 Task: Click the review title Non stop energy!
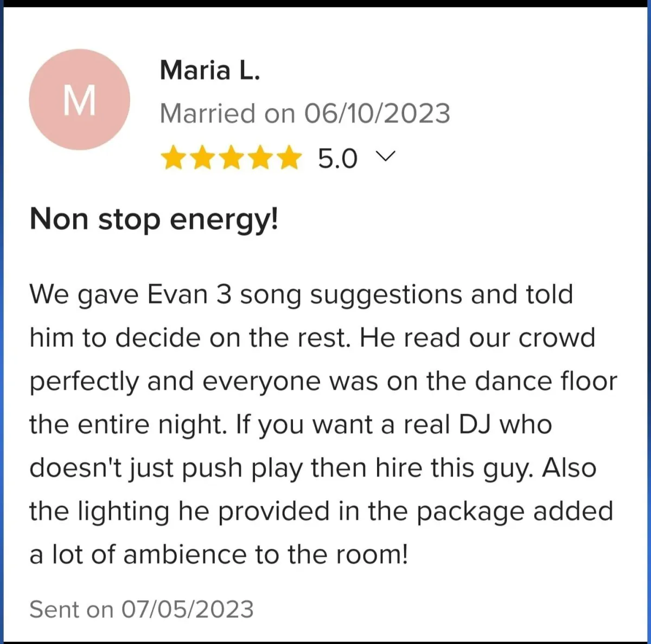point(154,220)
